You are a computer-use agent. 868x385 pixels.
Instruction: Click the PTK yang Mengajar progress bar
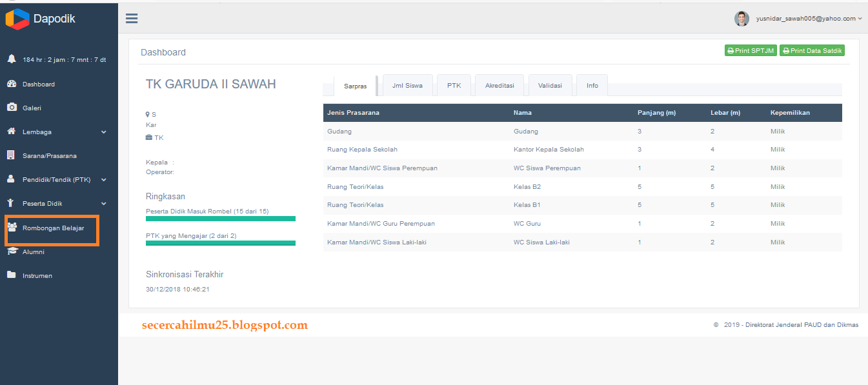221,243
